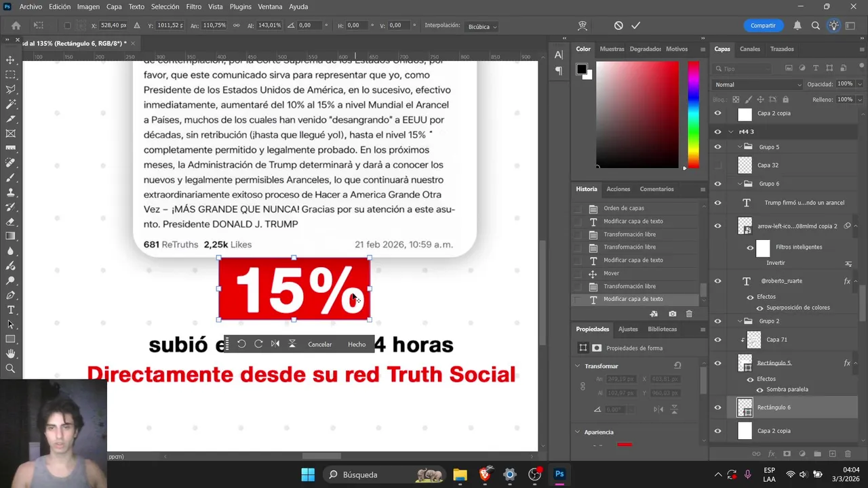Collapse the Grupo 6 folder
The image size is (868, 488).
coord(739,184)
